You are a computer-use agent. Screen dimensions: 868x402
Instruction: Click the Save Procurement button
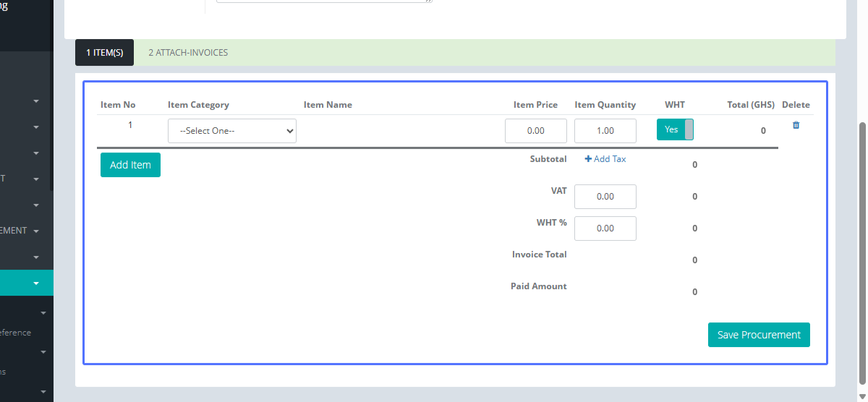[x=759, y=335]
